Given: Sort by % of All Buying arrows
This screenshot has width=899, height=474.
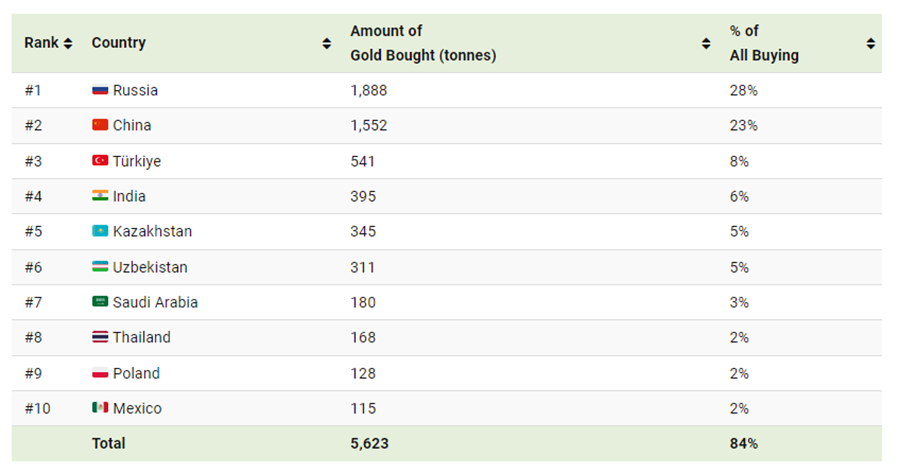Looking at the screenshot, I should [x=871, y=43].
